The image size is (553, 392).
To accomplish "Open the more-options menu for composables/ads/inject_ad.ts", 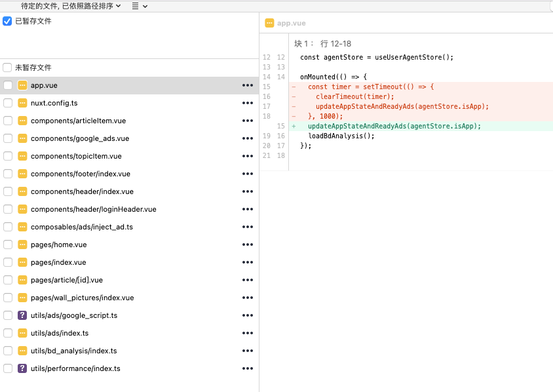I will click(x=248, y=227).
